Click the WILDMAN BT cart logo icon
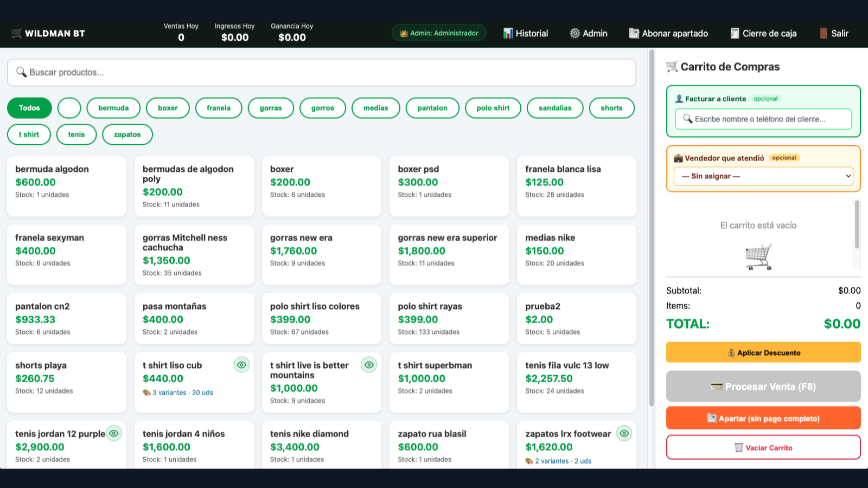 [x=17, y=34]
